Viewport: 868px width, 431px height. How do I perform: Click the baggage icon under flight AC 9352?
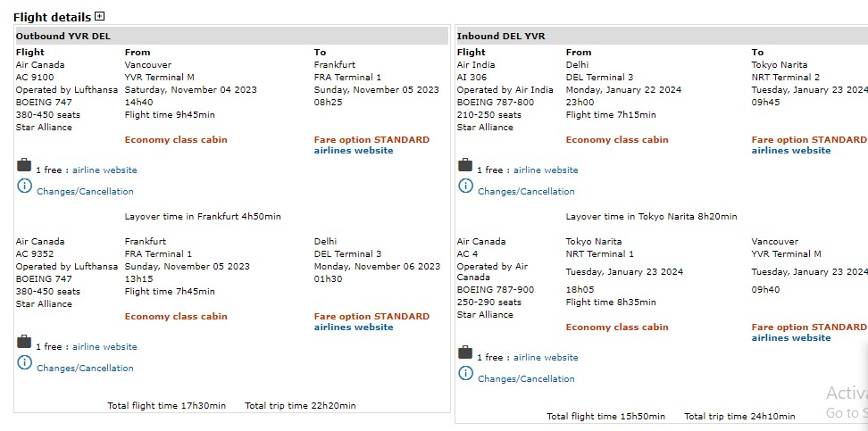tap(24, 343)
